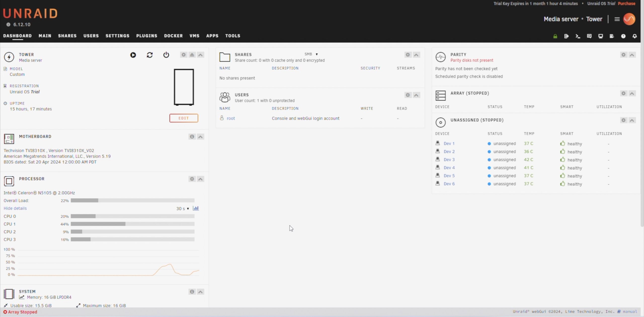Click the power shutdown icon
644x317 pixels.
click(x=166, y=55)
